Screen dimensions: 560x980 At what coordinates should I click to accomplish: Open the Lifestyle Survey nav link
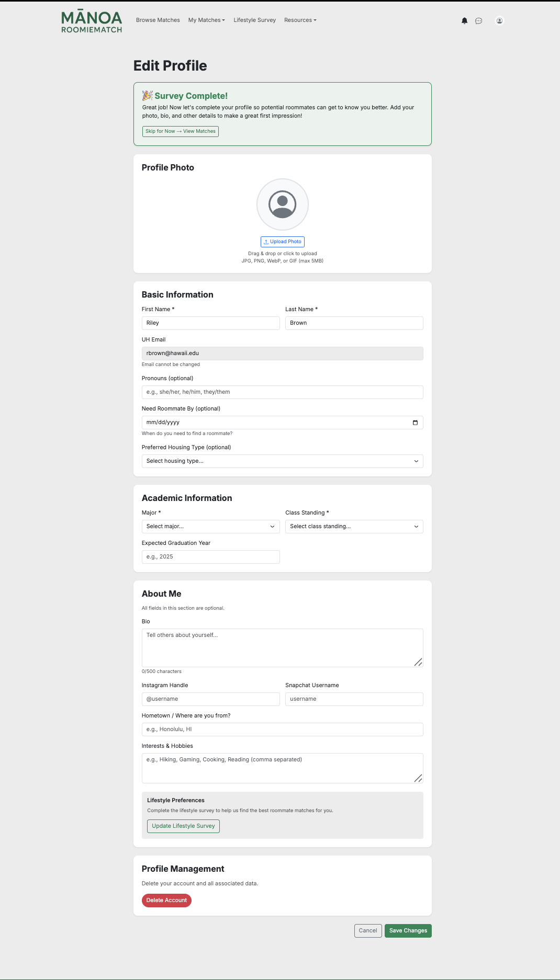(254, 20)
